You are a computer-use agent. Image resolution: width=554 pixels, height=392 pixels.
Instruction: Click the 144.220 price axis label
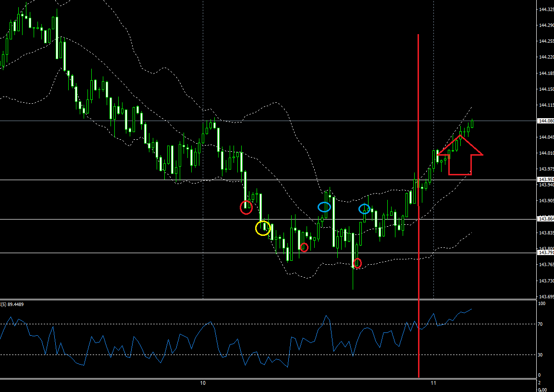tap(546, 57)
